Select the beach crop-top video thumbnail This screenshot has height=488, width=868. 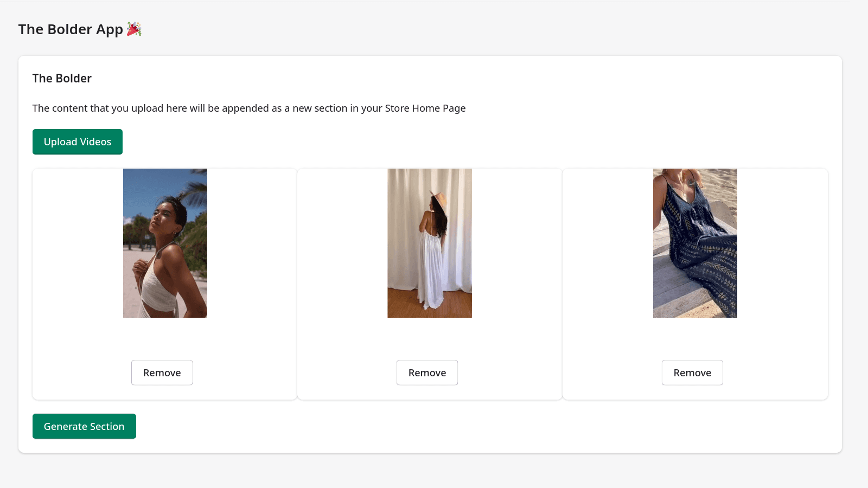(x=165, y=242)
